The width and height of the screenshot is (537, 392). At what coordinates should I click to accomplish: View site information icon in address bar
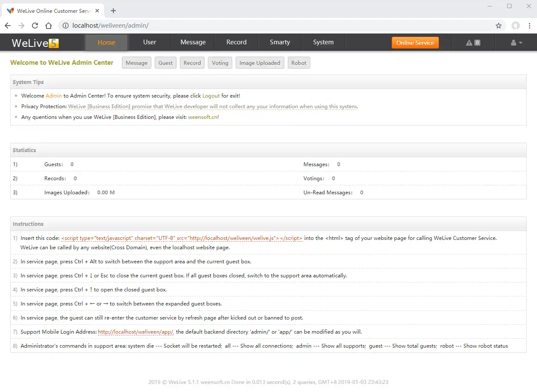click(66, 26)
